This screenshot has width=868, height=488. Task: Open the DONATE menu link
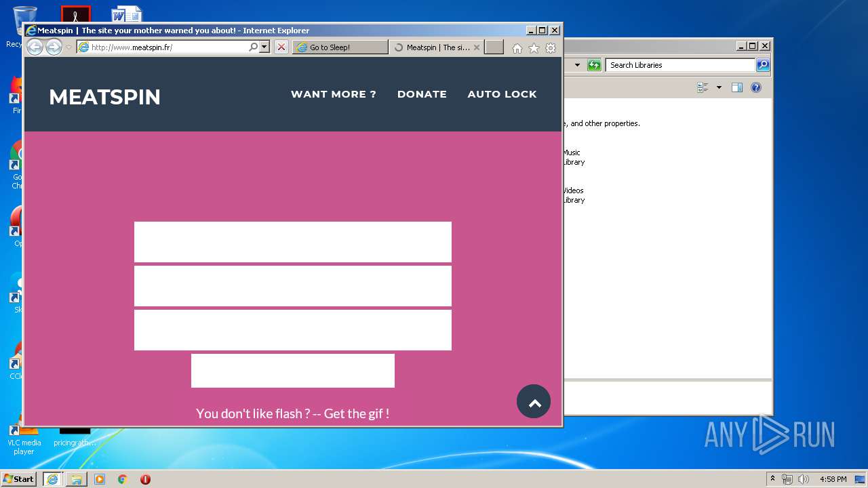click(422, 94)
